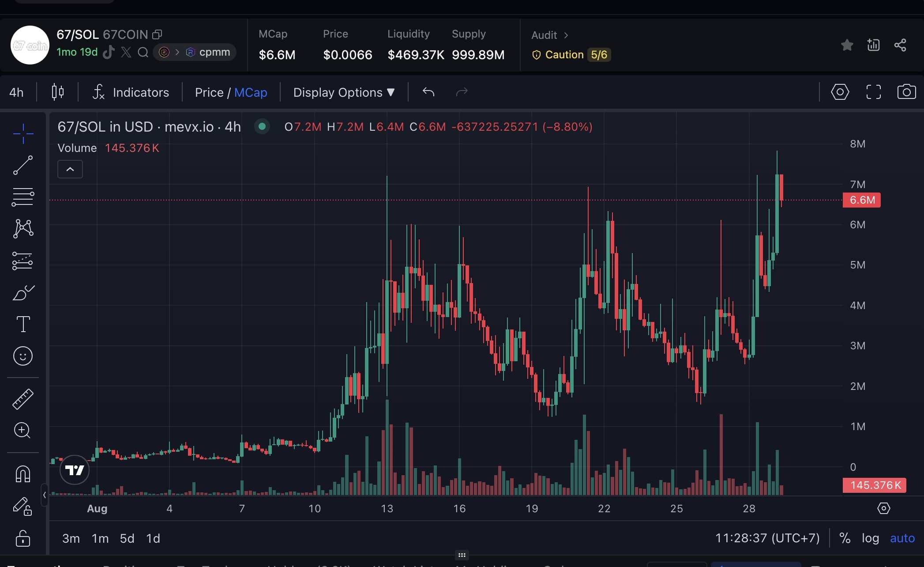
Task: Click the Supply 999.89M value
Action: [x=478, y=55]
